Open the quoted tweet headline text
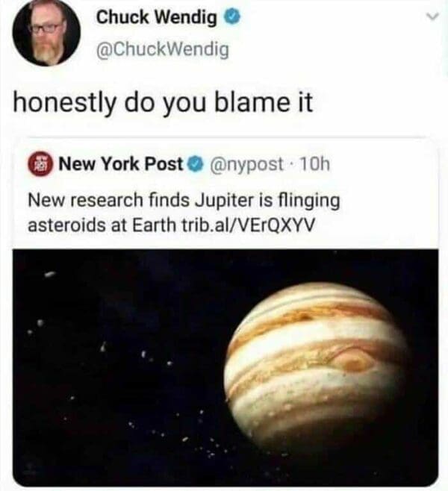This screenshot has height=491, width=448. tap(184, 213)
